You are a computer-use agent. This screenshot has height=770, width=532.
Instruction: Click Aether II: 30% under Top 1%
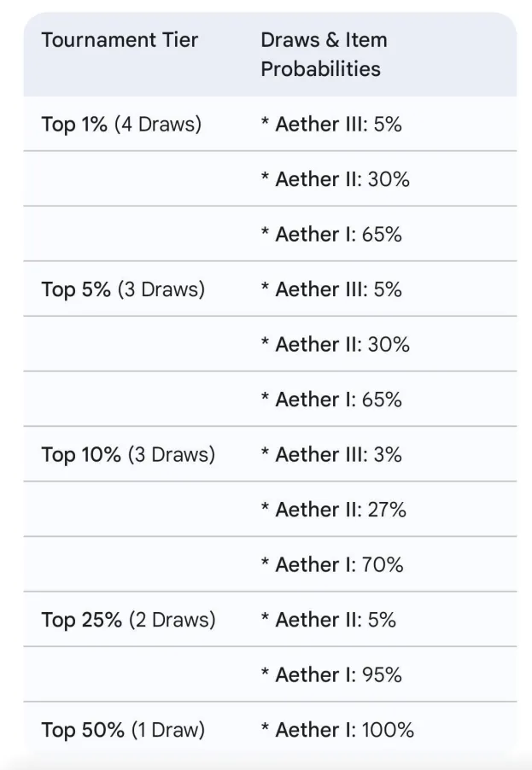coord(335,179)
